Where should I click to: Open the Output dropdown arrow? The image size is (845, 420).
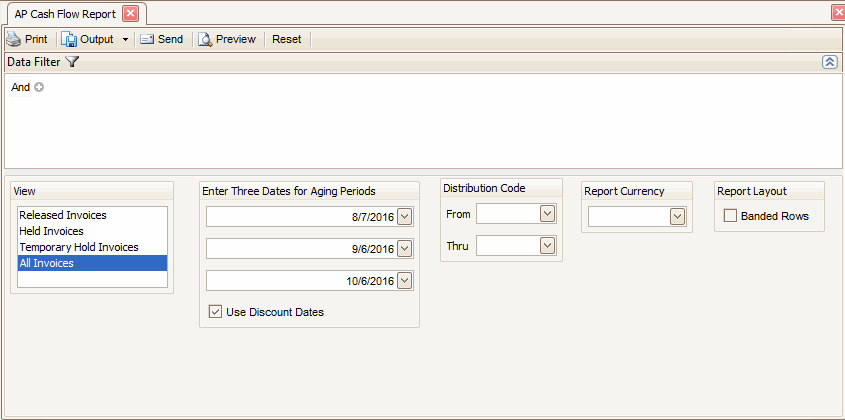tap(125, 40)
